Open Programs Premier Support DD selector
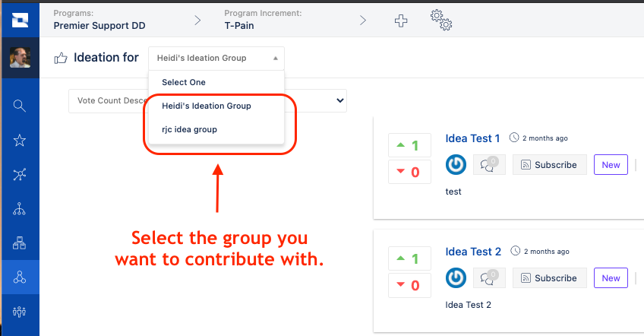This screenshot has height=336, width=644. [x=99, y=20]
